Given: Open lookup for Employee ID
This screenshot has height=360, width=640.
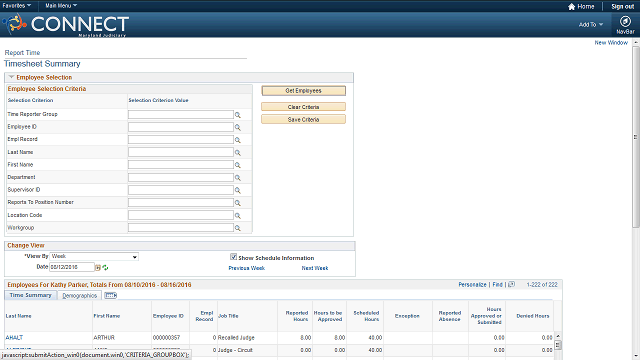Looking at the screenshot, I should pos(238,128).
